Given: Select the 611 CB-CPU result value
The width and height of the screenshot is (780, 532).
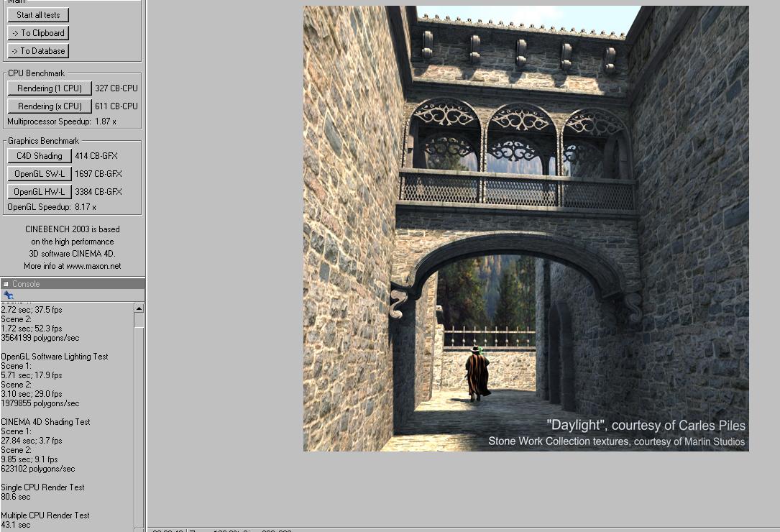Looking at the screenshot, I should coord(116,106).
